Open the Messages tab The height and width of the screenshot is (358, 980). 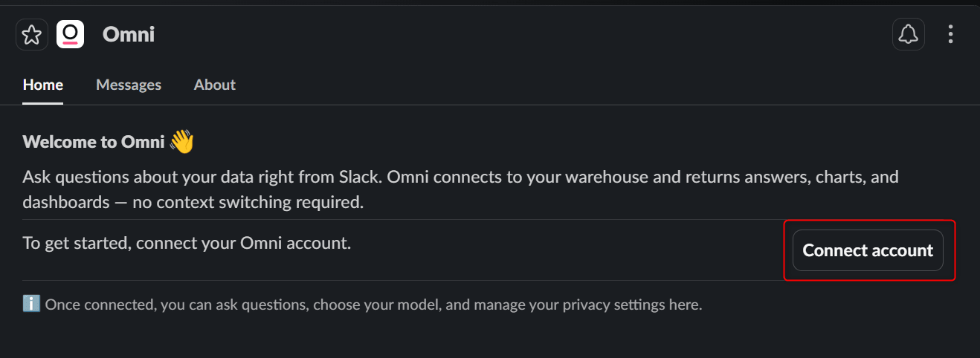pos(129,85)
